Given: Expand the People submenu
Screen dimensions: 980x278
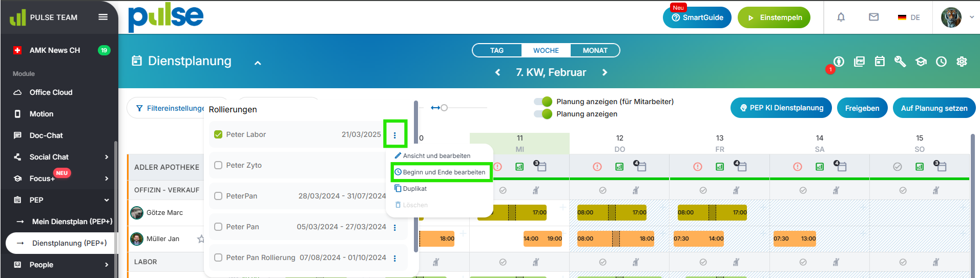Looking at the screenshot, I should click(107, 265).
